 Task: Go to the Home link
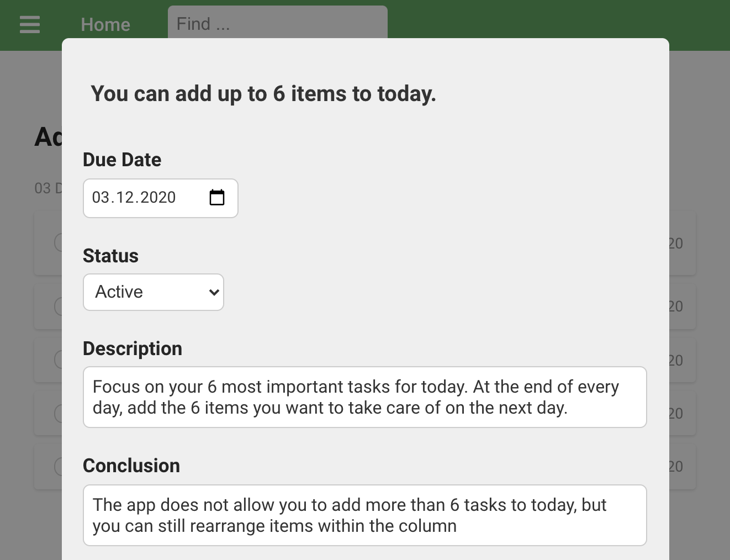click(105, 25)
